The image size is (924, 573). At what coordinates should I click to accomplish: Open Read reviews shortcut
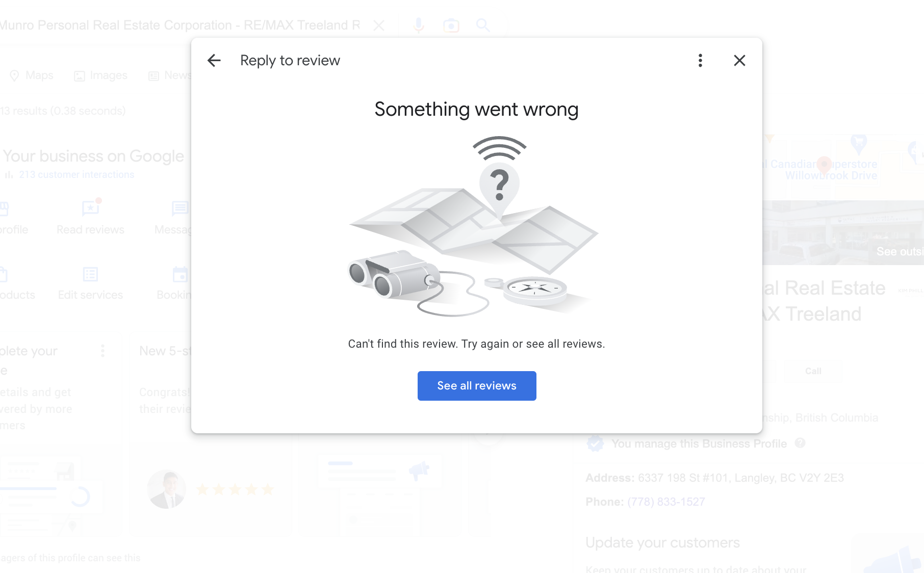click(x=91, y=217)
